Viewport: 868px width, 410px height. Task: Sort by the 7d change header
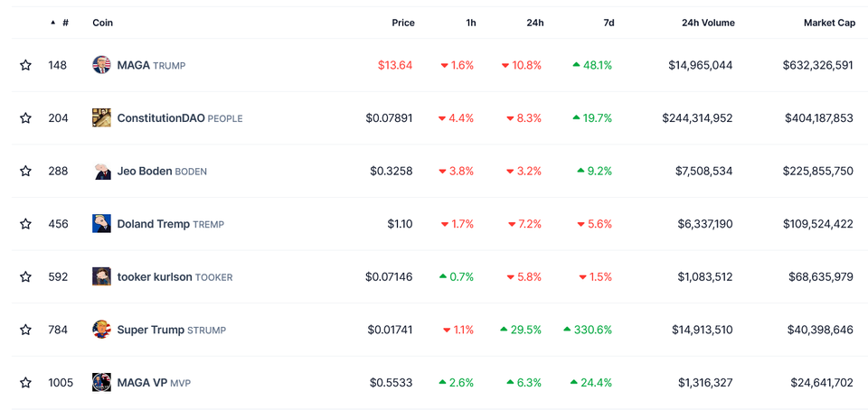tap(609, 23)
